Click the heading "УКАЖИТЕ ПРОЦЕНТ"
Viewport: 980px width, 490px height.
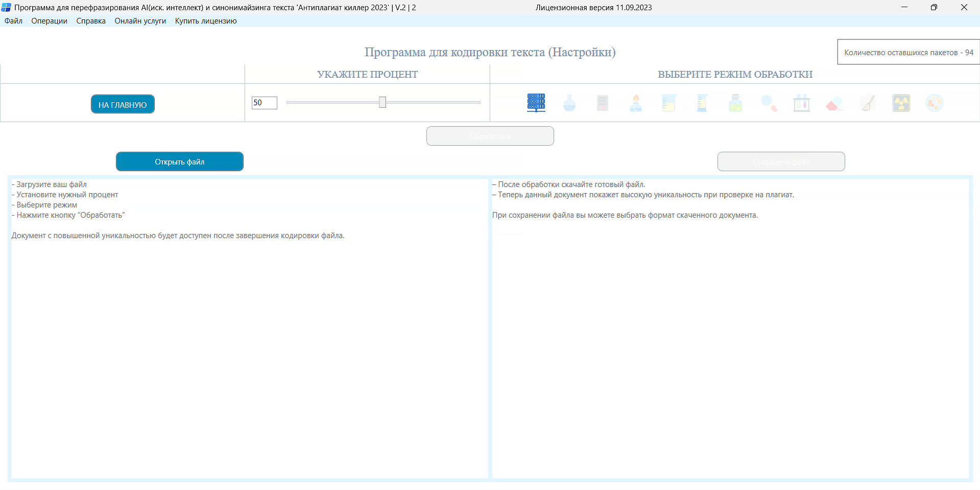(x=368, y=74)
